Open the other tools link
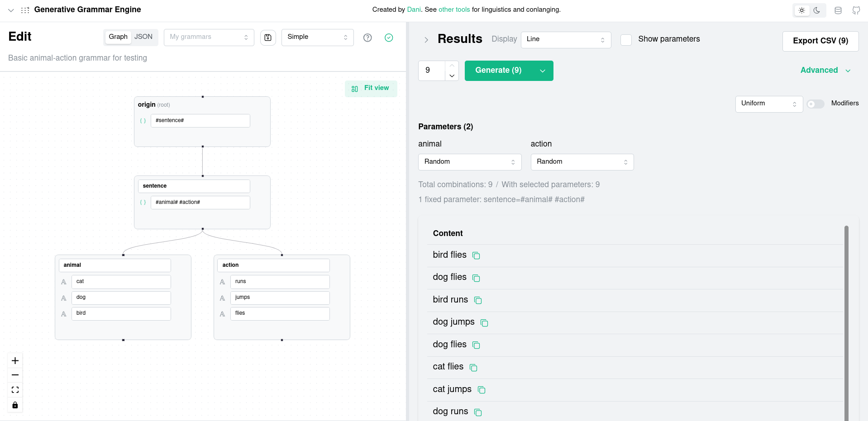Viewport: 868px width, 421px height. pyautogui.click(x=454, y=9)
